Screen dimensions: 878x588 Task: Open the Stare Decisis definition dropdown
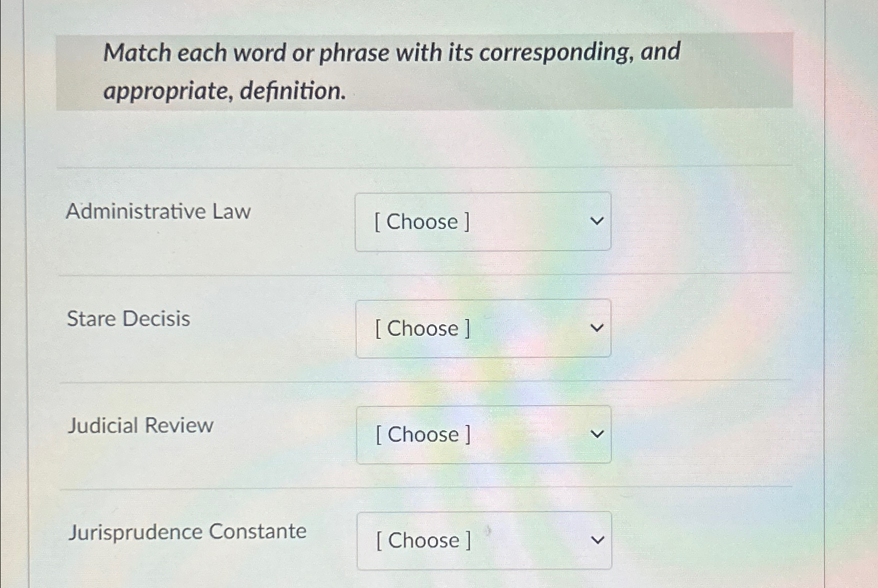pyautogui.click(x=483, y=328)
